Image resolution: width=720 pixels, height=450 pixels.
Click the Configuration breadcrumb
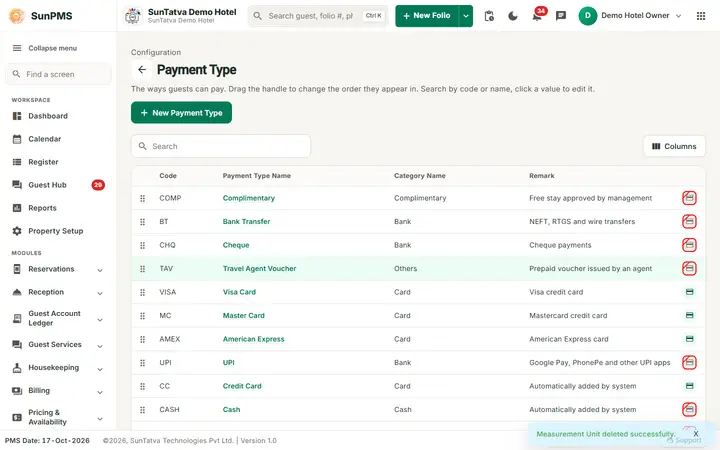pyautogui.click(x=156, y=52)
